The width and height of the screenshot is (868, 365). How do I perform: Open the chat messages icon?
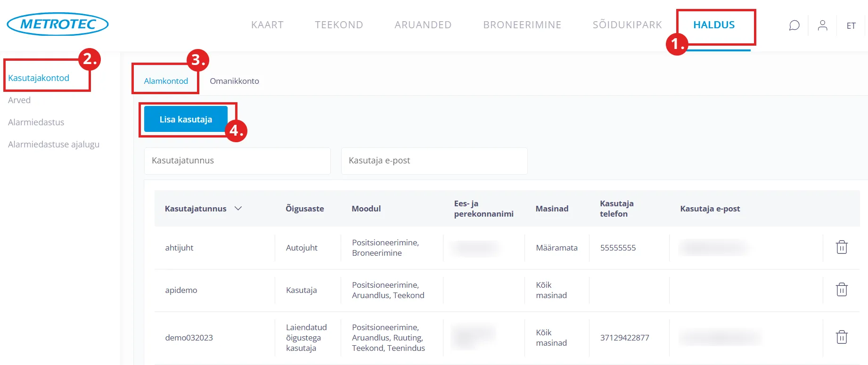coord(794,25)
